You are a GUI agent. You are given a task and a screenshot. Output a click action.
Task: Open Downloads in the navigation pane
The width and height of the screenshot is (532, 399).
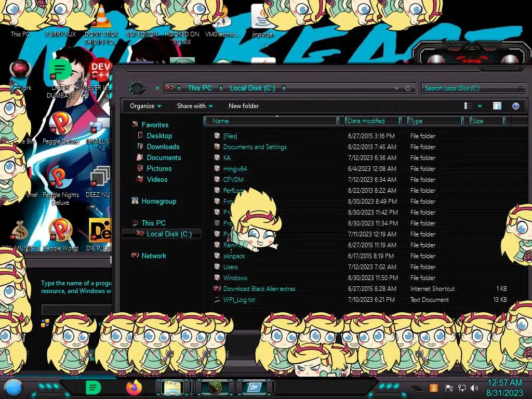coord(158,147)
